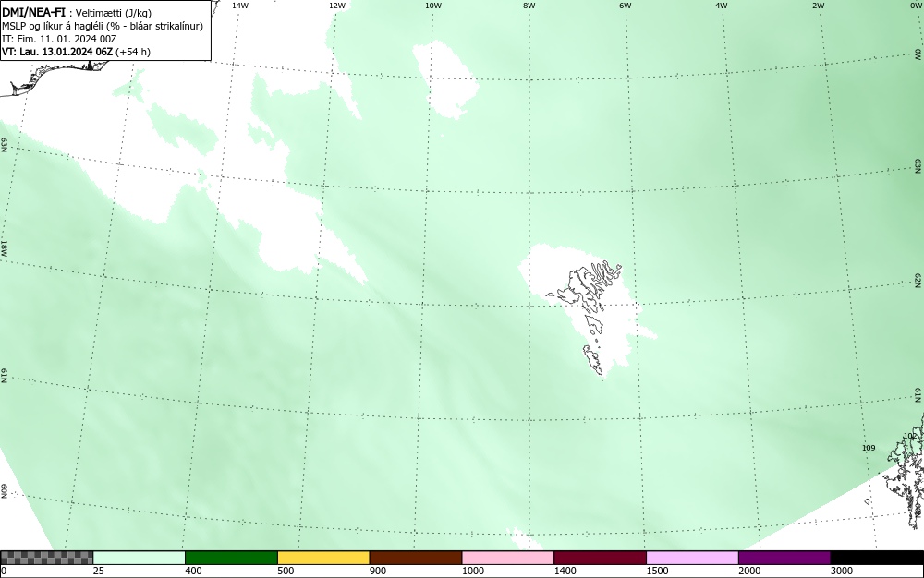Image resolution: width=924 pixels, height=578 pixels.
Task: Click the 62N latitude label
Action: tap(918, 280)
